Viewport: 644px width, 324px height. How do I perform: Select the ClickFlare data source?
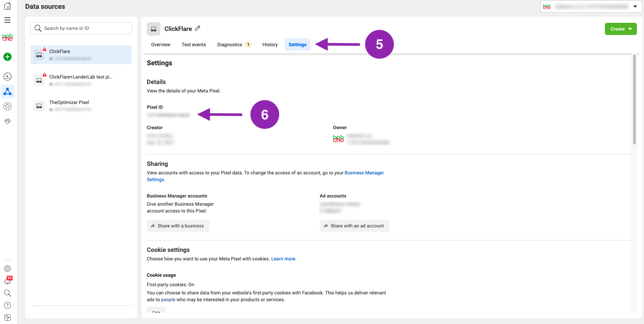[81, 55]
